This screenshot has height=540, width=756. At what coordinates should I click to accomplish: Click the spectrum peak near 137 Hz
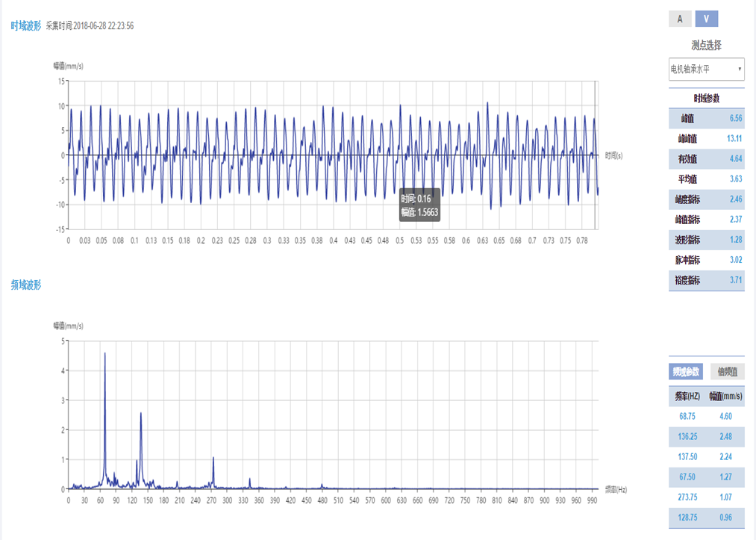140,415
